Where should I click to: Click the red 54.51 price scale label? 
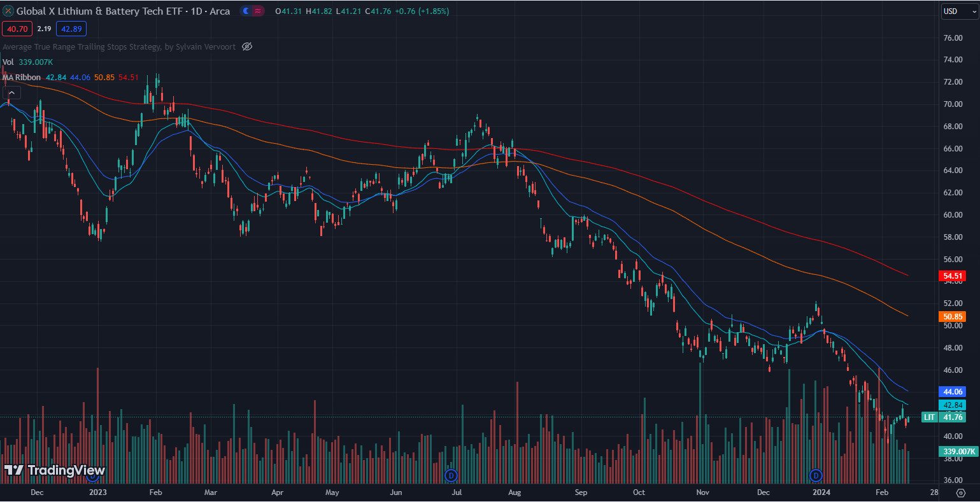pos(953,275)
